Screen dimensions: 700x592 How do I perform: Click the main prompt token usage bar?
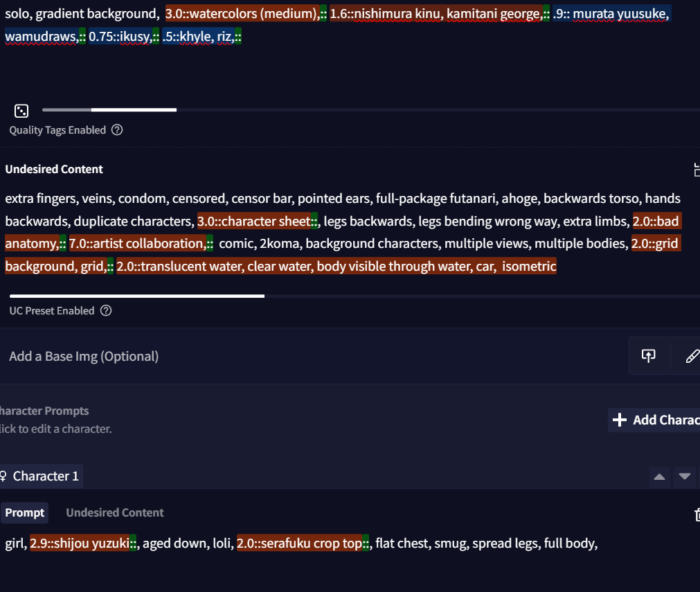point(370,109)
